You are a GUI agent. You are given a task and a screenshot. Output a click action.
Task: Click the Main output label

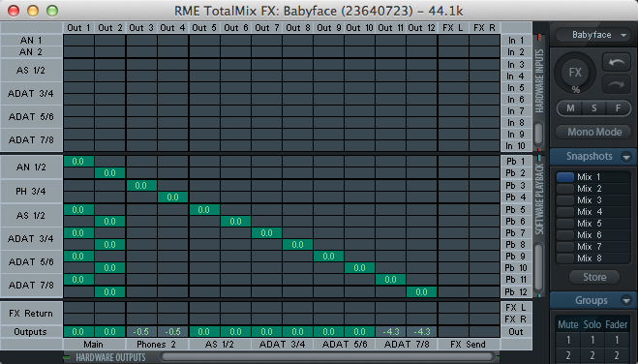coord(94,345)
